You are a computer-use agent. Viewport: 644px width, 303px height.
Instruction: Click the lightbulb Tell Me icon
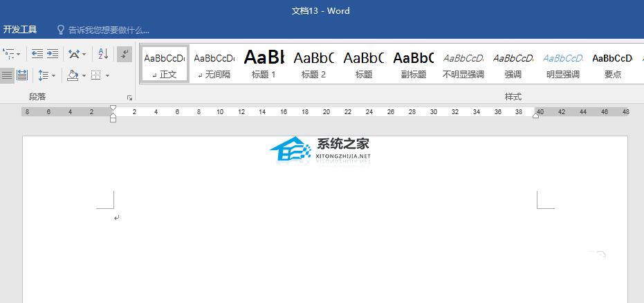(x=61, y=30)
